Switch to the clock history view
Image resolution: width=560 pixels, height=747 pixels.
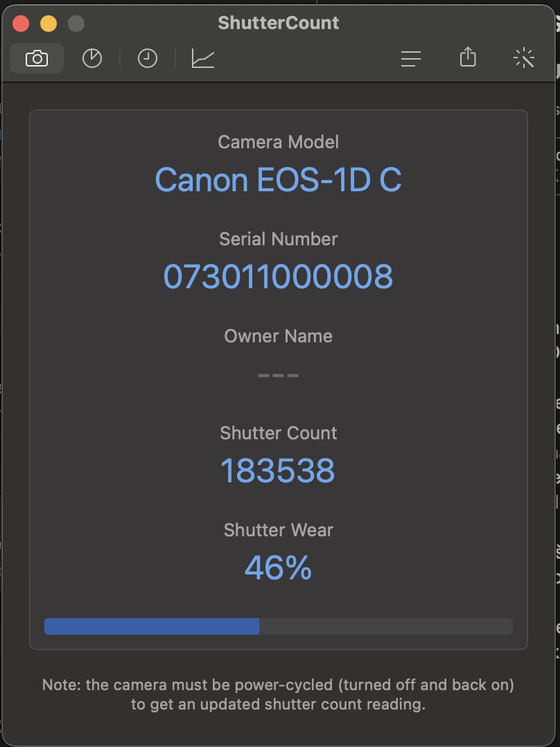coord(148,59)
